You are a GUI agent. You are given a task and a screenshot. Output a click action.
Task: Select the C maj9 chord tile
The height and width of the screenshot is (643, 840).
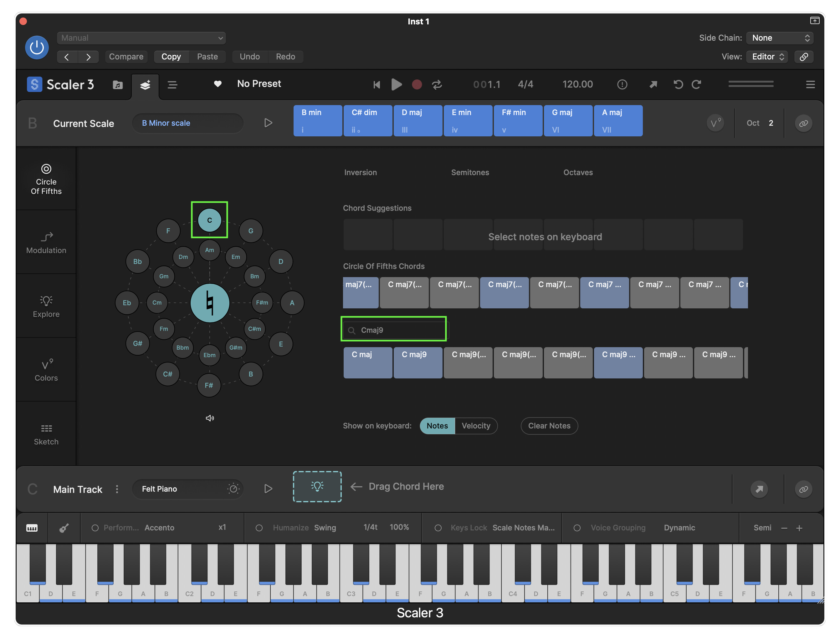click(418, 363)
